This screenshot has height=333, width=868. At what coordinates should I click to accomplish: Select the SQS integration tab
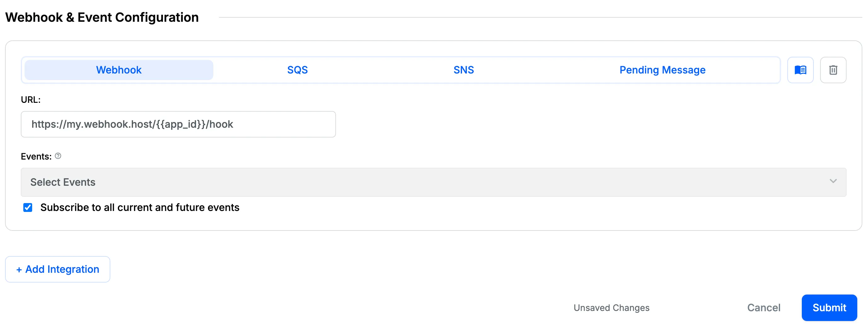click(297, 70)
